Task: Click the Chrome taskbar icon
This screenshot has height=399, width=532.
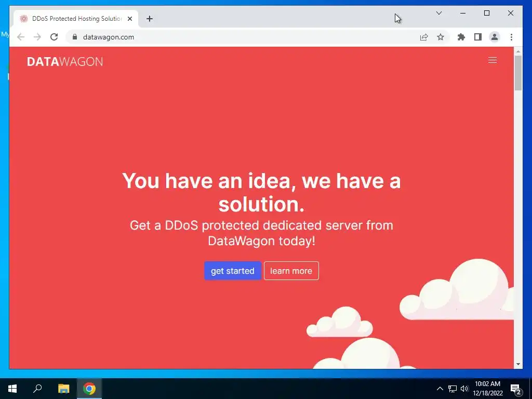Action: [x=89, y=389]
